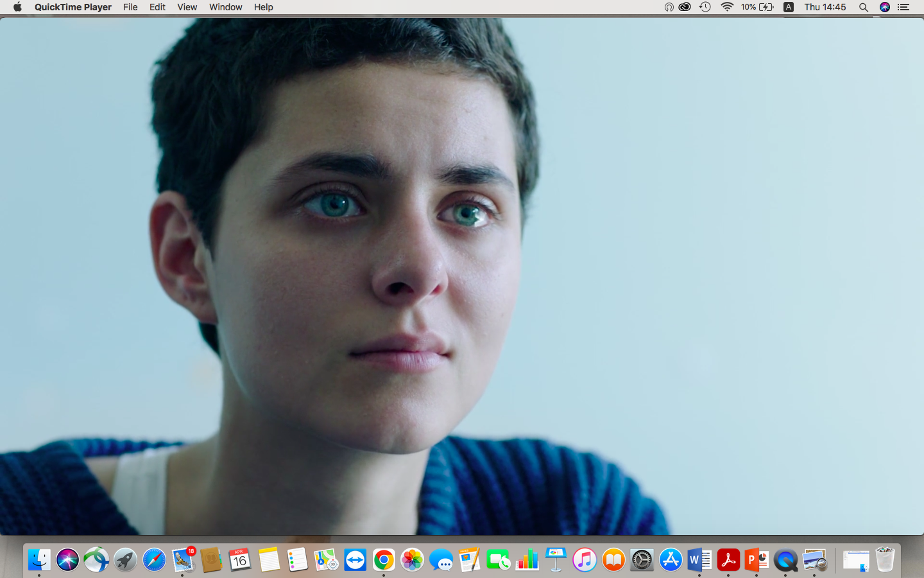924x578 pixels.
Task: Open the Edit menu
Action: [x=157, y=7]
